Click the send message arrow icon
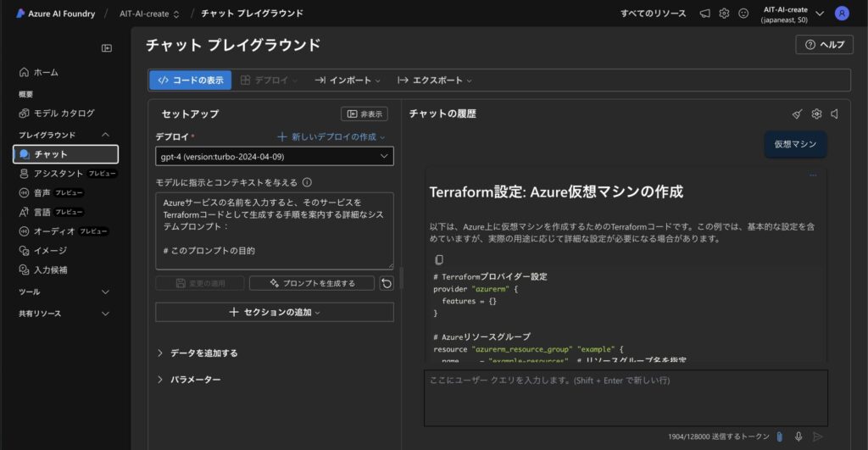The image size is (868, 450). 818,436
